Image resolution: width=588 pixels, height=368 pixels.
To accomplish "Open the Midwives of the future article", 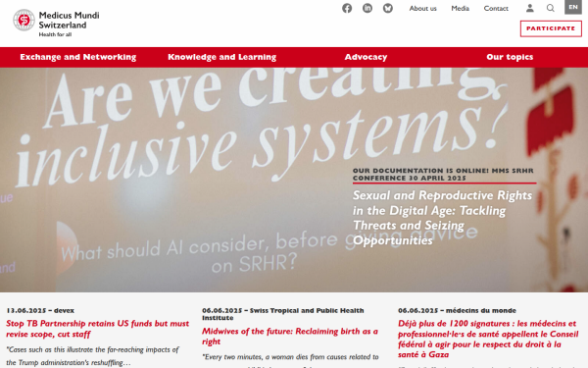I will [x=290, y=336].
